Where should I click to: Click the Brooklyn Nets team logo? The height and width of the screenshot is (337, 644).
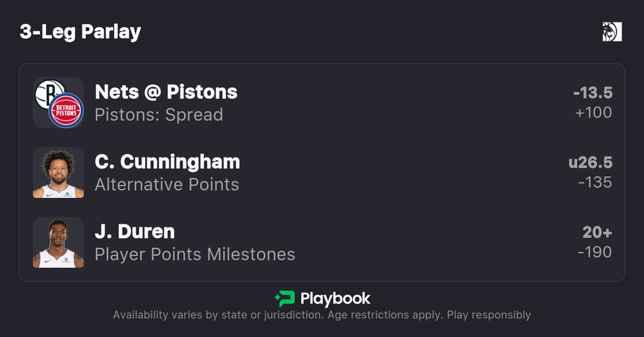[49, 94]
